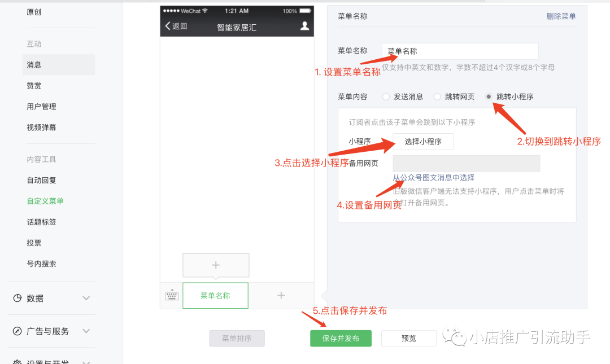
Task: Open 投票 in the sidebar
Action: [34, 243]
